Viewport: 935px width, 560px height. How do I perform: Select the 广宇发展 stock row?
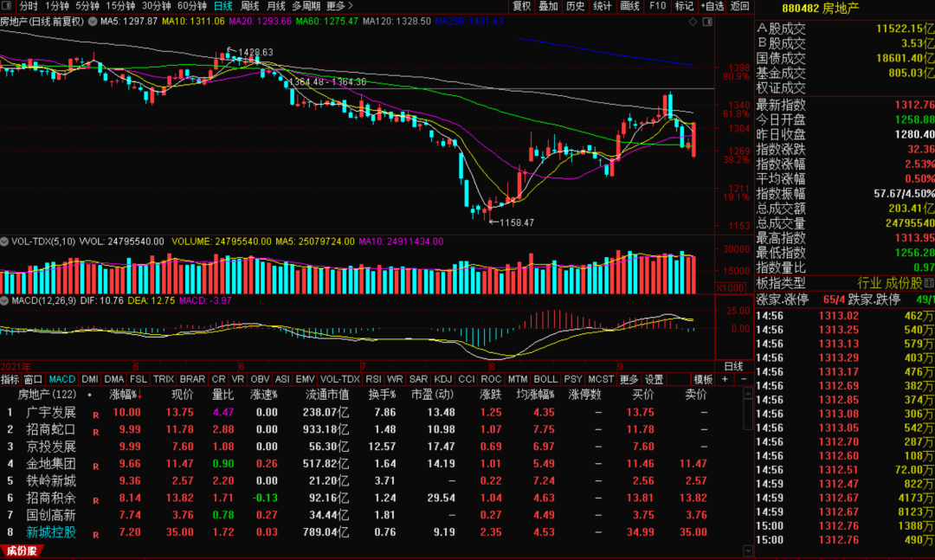(x=372, y=412)
